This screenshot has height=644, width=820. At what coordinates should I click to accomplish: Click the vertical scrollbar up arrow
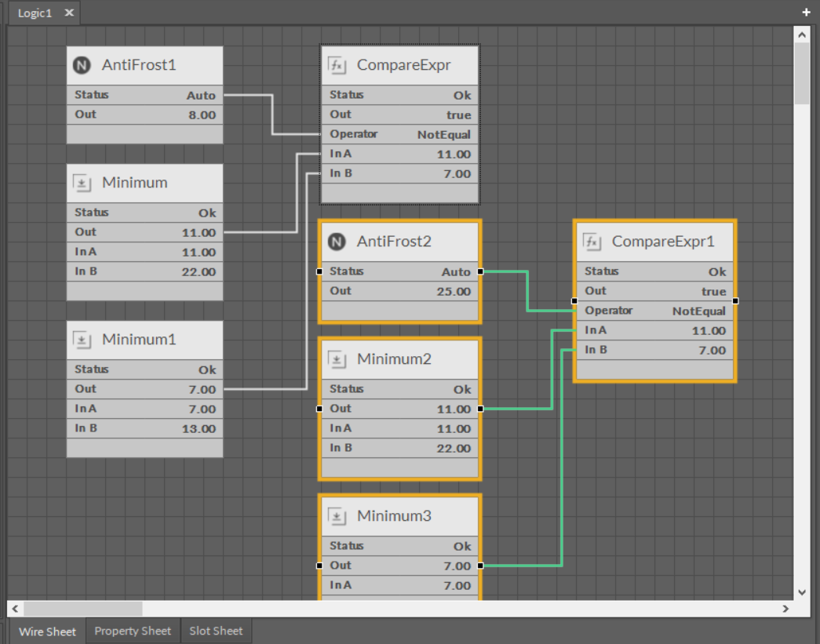coord(802,35)
